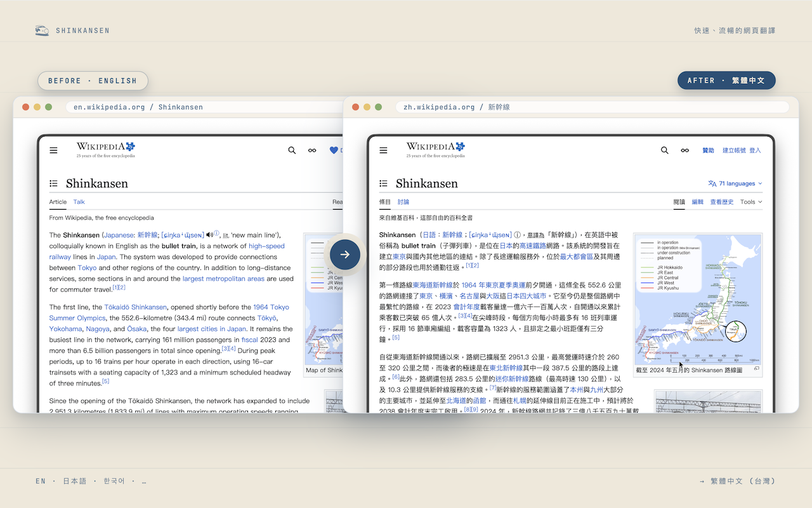The height and width of the screenshot is (508, 812).
Task: Click enlarge icon beside the 路線圖 caption
Action: [756, 368]
